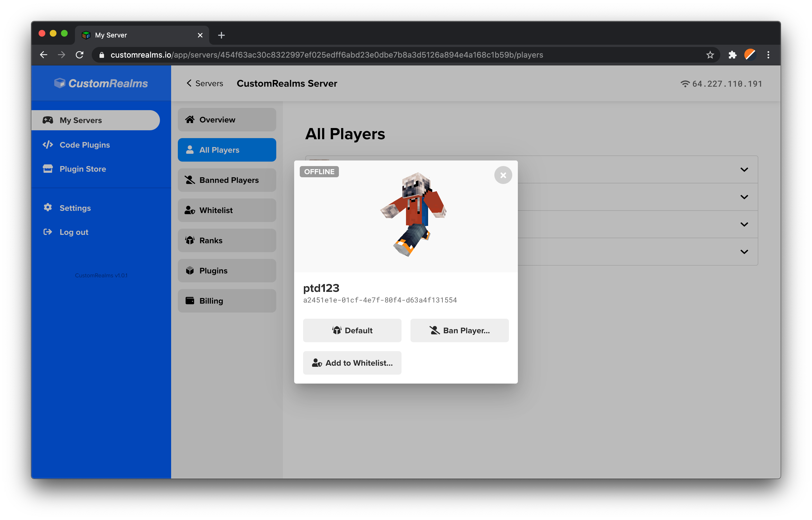Screen dimensions: 812x520
Task: Expand the fourth player row chevron
Action: [x=744, y=252]
